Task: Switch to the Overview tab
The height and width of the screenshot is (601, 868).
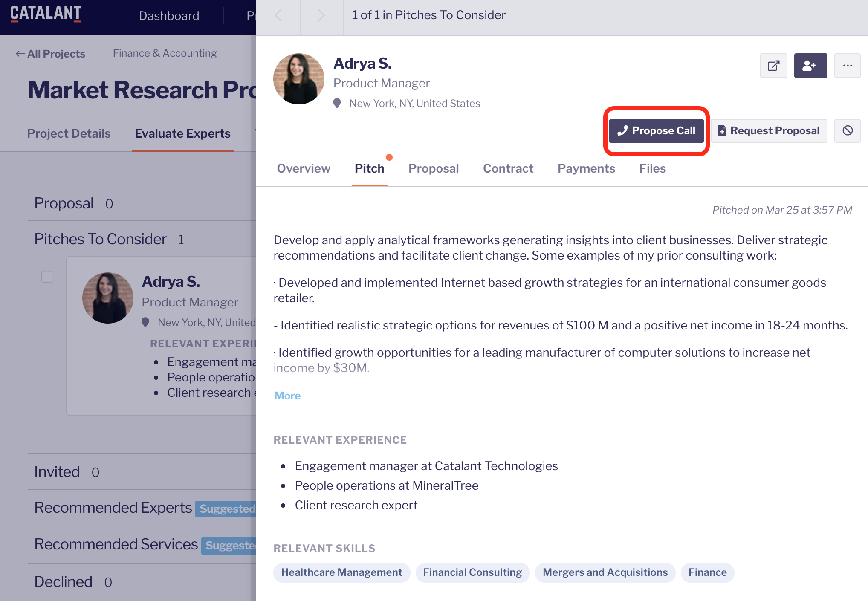Action: pos(304,168)
